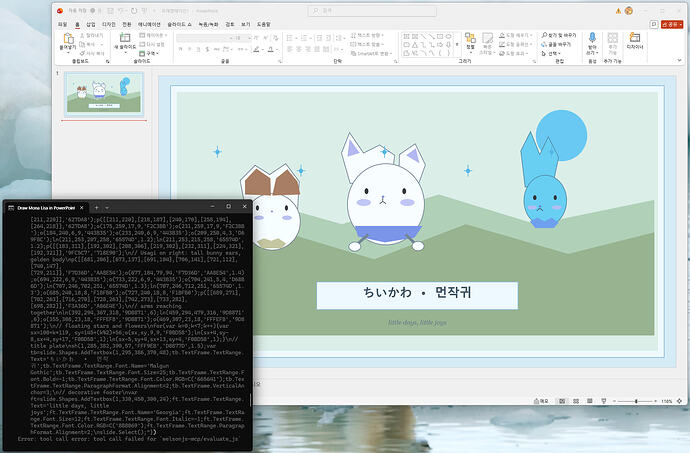Click the Cut (잘라내기) command
The image size is (690, 453).
(x=92, y=35)
